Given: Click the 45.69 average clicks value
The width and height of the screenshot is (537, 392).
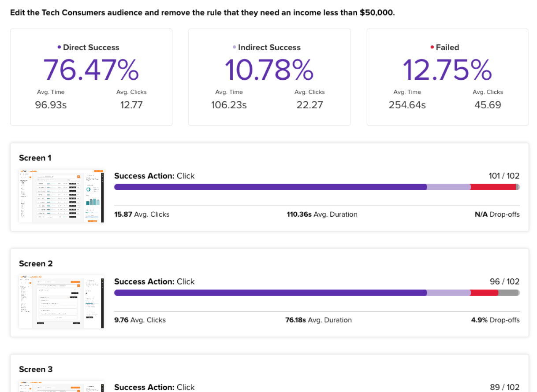Looking at the screenshot, I should click(488, 105).
